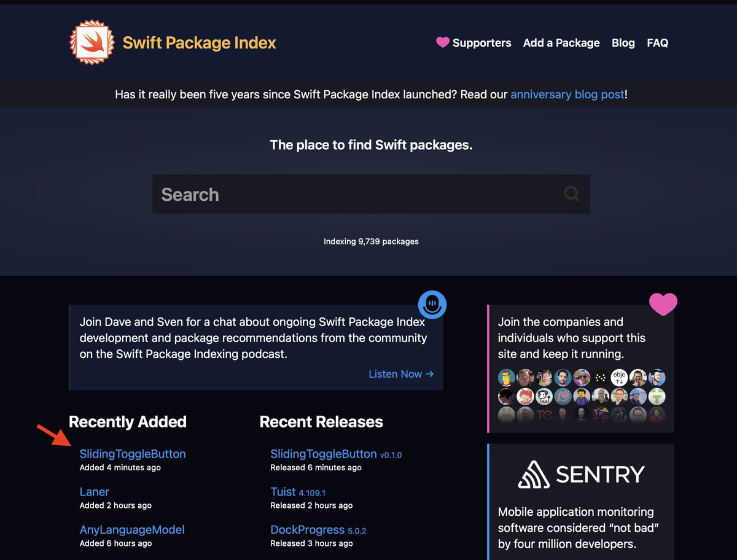
Task: Click the Listen Now podcast link
Action: point(401,373)
